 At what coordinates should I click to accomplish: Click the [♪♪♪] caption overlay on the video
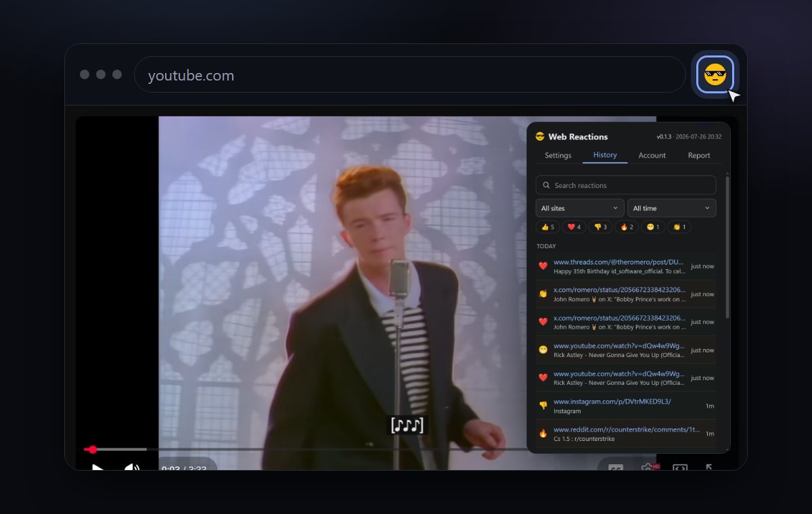[x=407, y=425]
